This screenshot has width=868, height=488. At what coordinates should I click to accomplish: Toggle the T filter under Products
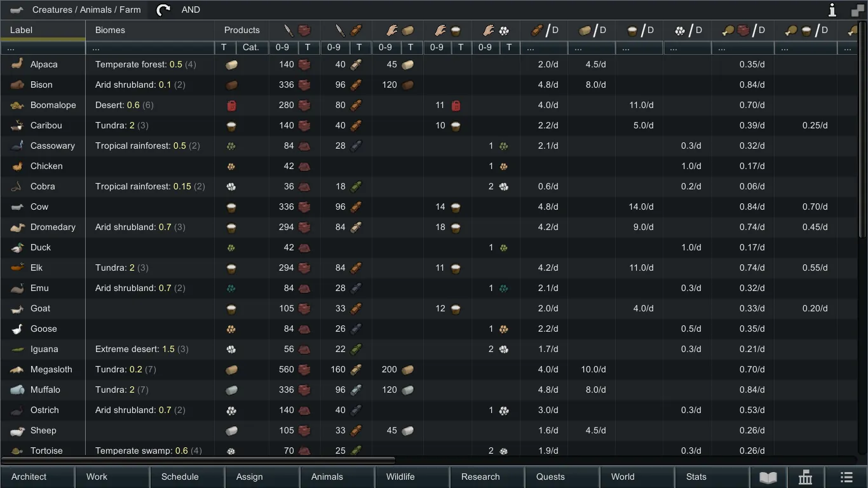[224, 48]
